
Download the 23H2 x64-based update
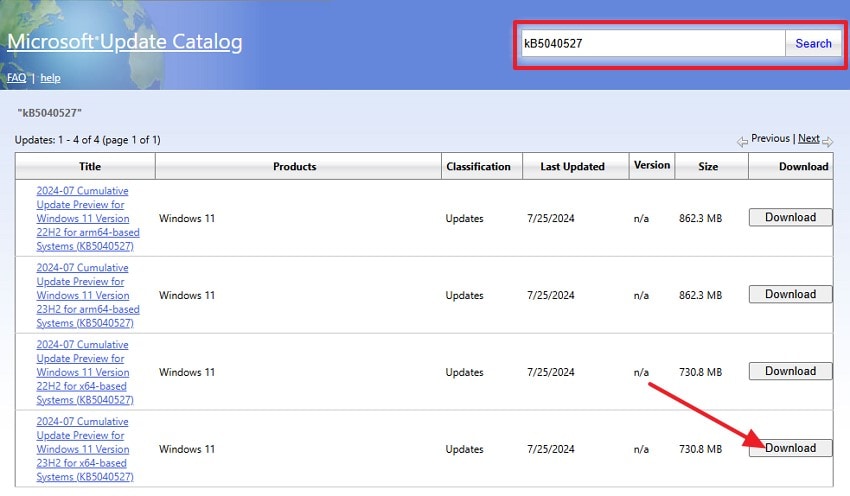[x=790, y=448]
